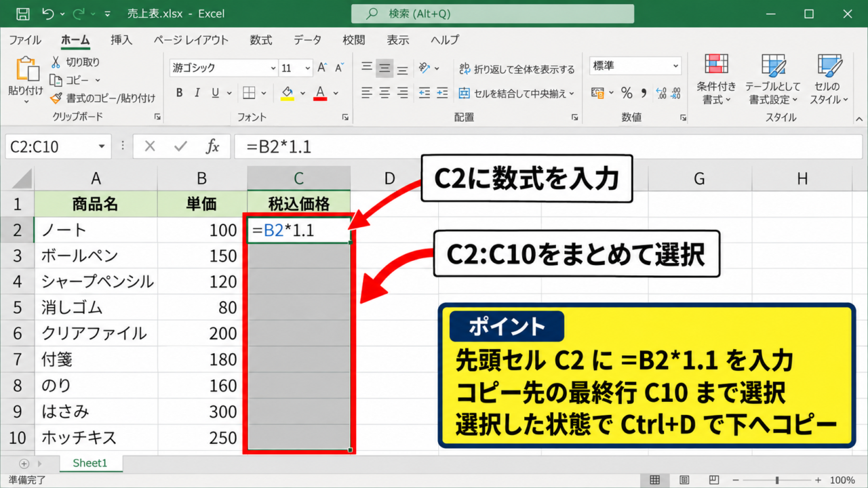Switch to the ページ レイアウト tab

(x=191, y=40)
